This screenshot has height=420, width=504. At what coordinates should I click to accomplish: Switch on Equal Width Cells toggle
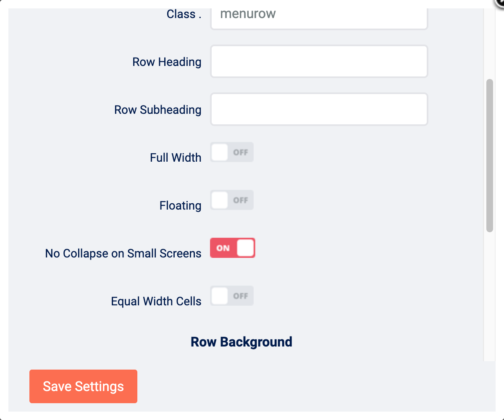coord(232,296)
